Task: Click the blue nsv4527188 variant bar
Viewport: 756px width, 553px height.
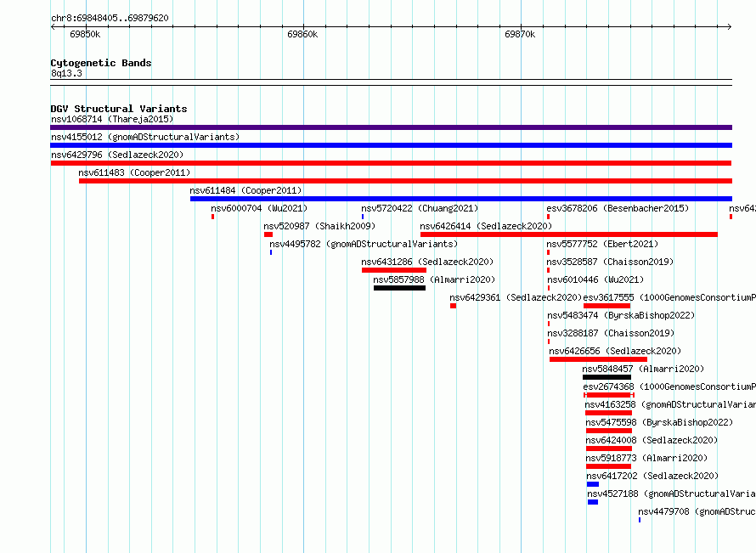Action: point(593,502)
